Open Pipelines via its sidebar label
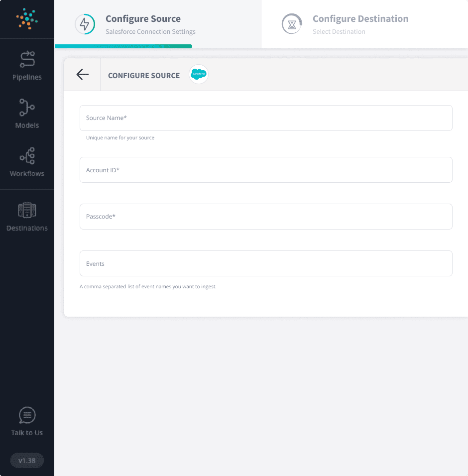Screen dimensions: 468x476 coord(27,77)
